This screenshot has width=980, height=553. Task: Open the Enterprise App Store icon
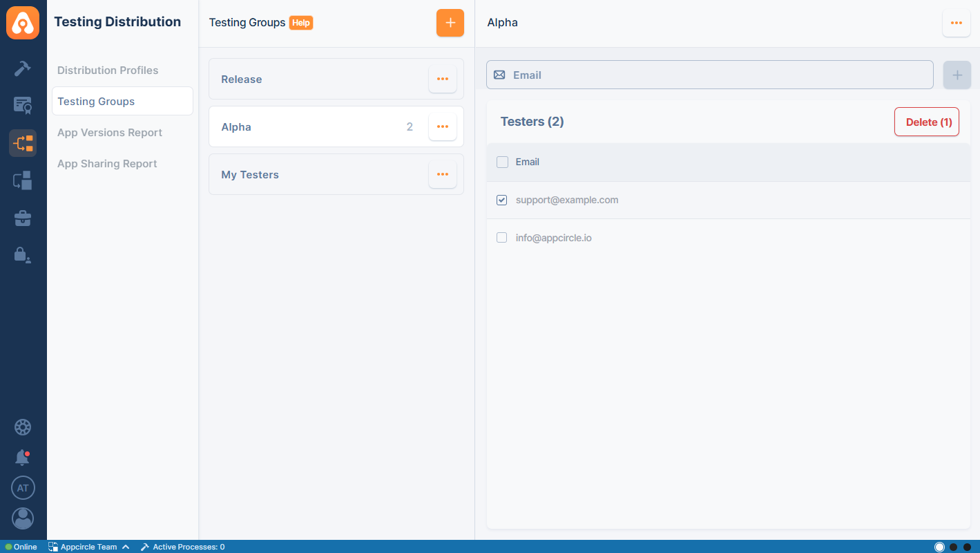(23, 180)
